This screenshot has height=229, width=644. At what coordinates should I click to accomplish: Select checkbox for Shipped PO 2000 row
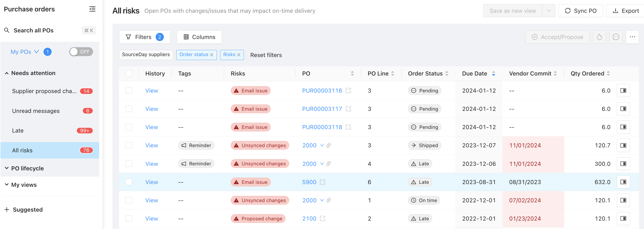tap(129, 145)
